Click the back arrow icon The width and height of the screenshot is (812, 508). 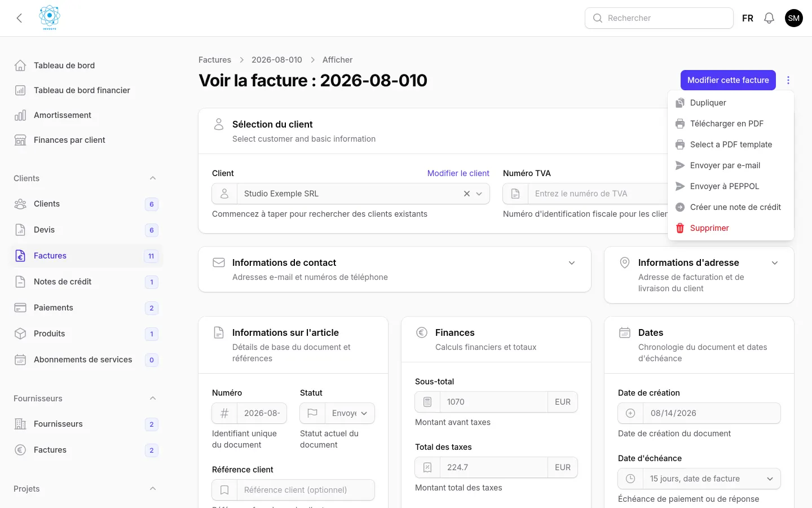(x=19, y=18)
